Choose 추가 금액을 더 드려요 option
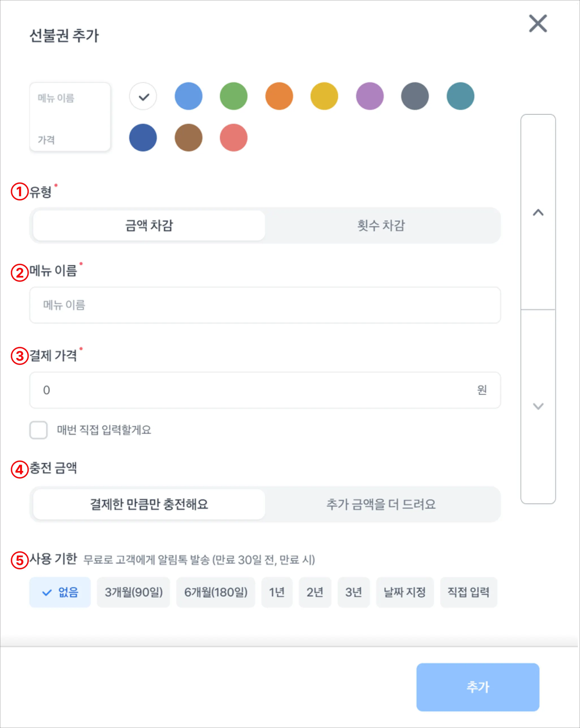The width and height of the screenshot is (580, 728). 381,504
